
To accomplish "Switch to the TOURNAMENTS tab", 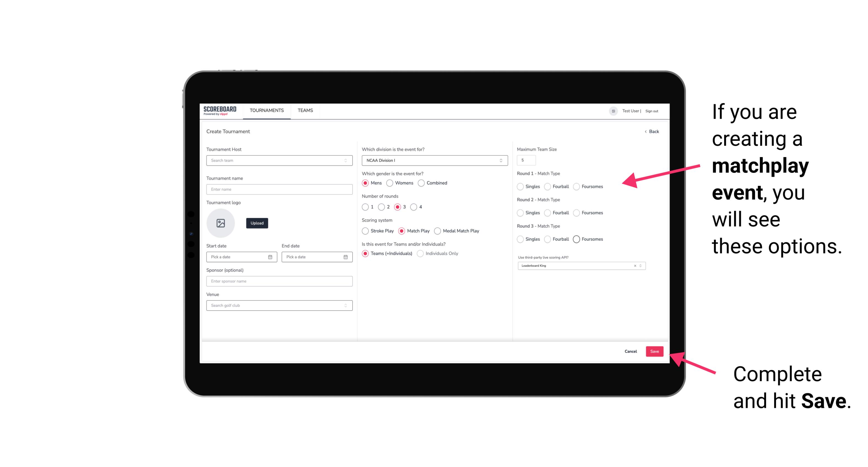I will tap(266, 110).
